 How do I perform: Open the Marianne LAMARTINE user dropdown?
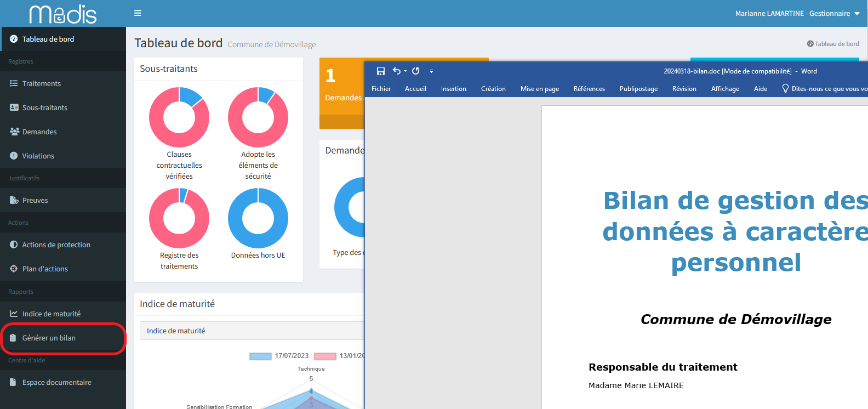tap(797, 13)
